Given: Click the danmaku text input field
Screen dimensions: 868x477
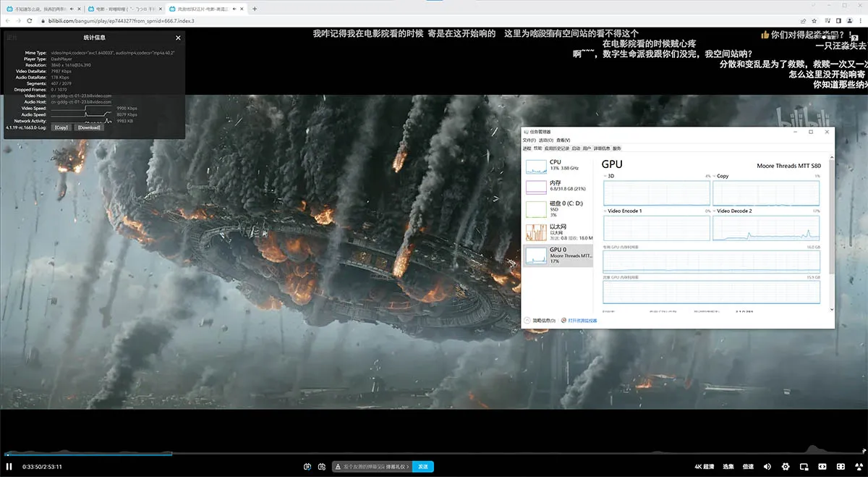Looking at the screenshot, I should click(372, 467).
